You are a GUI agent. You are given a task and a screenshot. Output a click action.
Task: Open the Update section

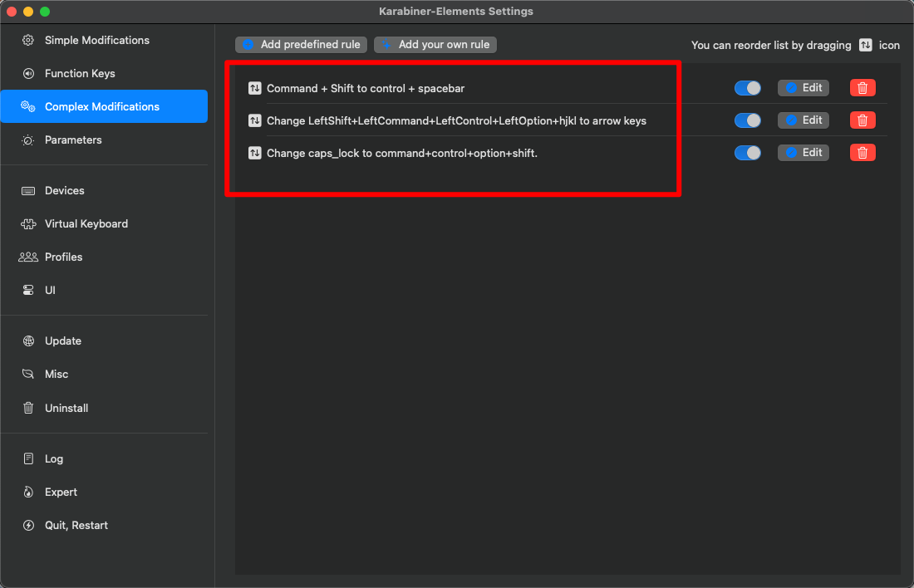pyautogui.click(x=104, y=341)
